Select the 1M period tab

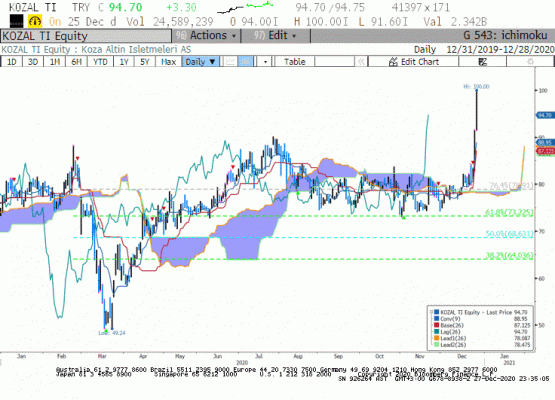click(x=55, y=62)
